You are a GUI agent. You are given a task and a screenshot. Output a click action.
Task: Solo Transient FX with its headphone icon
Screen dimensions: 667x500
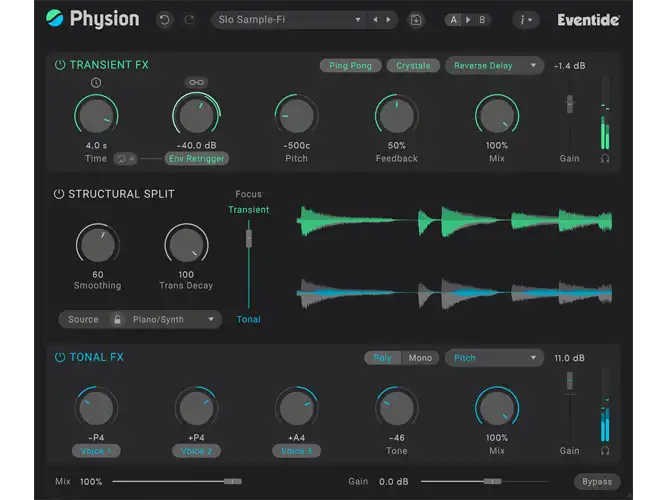pos(605,158)
